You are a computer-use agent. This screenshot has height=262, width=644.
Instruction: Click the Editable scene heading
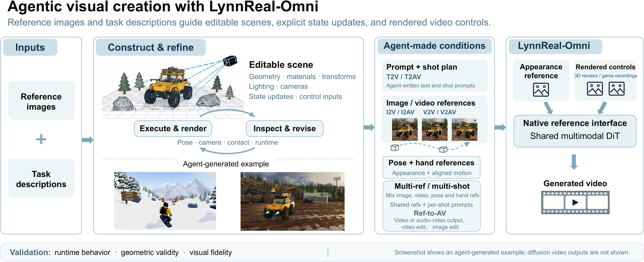[281, 65]
